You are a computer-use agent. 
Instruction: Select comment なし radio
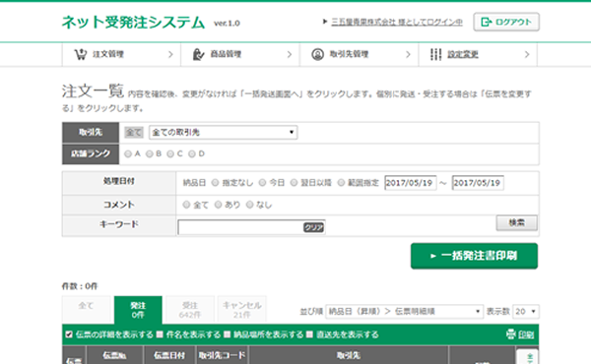click(249, 205)
